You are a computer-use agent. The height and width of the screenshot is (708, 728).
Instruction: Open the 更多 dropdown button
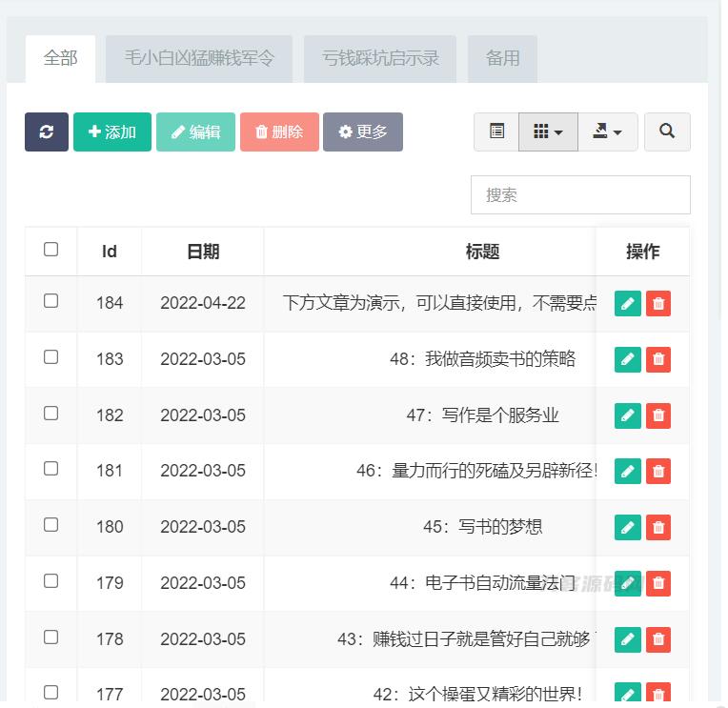[363, 131]
